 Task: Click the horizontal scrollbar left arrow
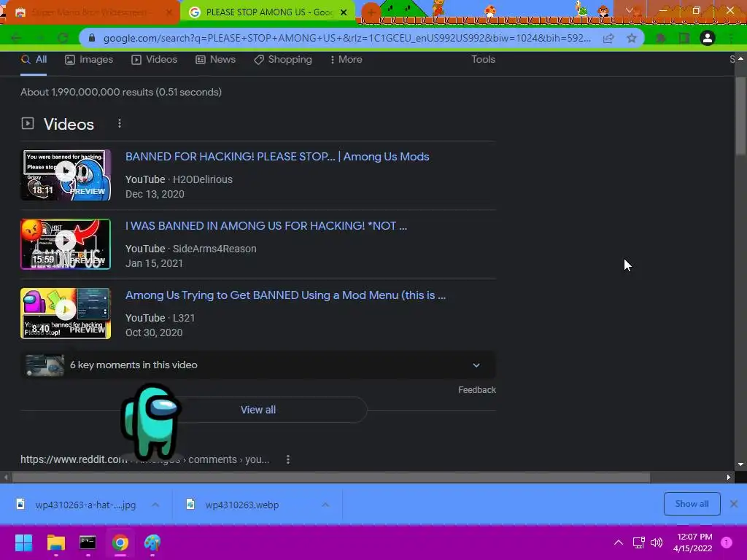[x=6, y=477]
